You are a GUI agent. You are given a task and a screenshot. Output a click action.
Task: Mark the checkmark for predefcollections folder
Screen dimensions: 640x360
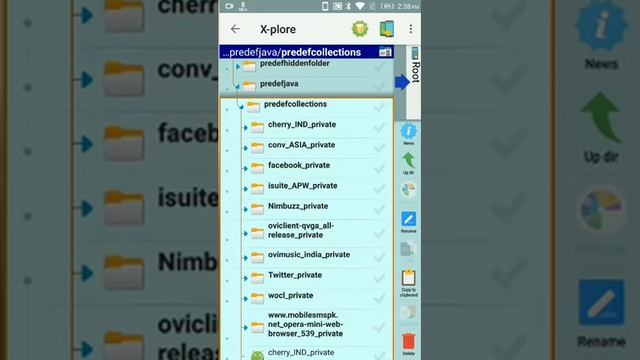tap(379, 107)
